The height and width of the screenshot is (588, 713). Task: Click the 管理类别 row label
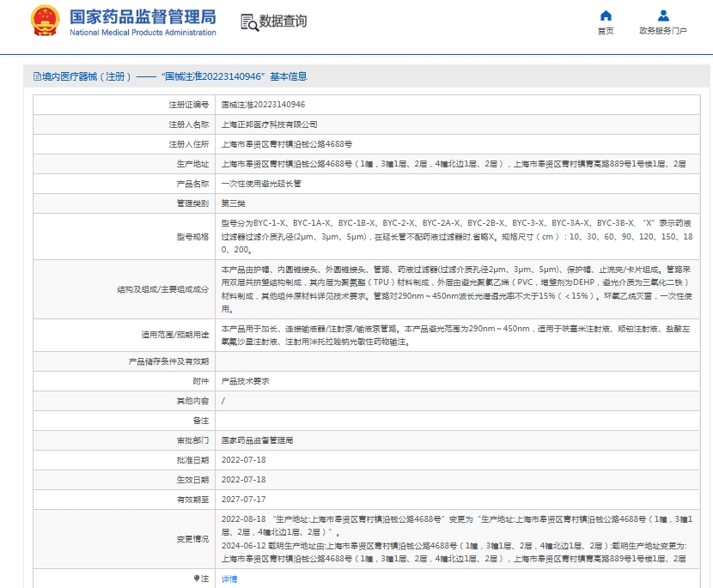coord(192,203)
